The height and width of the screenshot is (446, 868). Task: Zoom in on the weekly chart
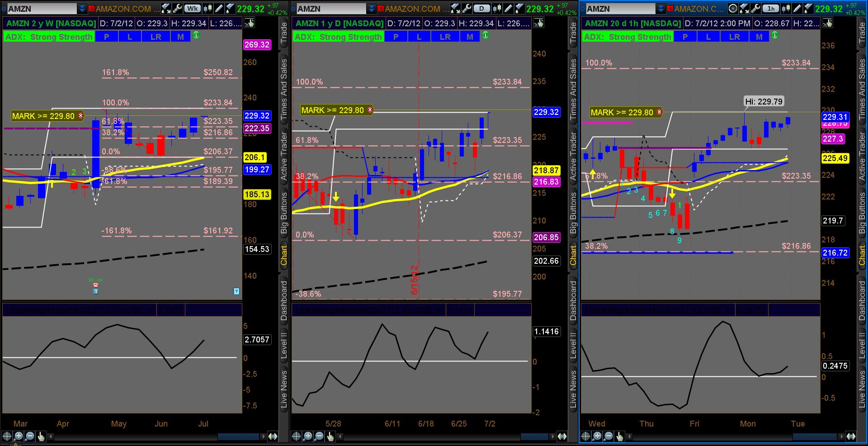(19, 437)
